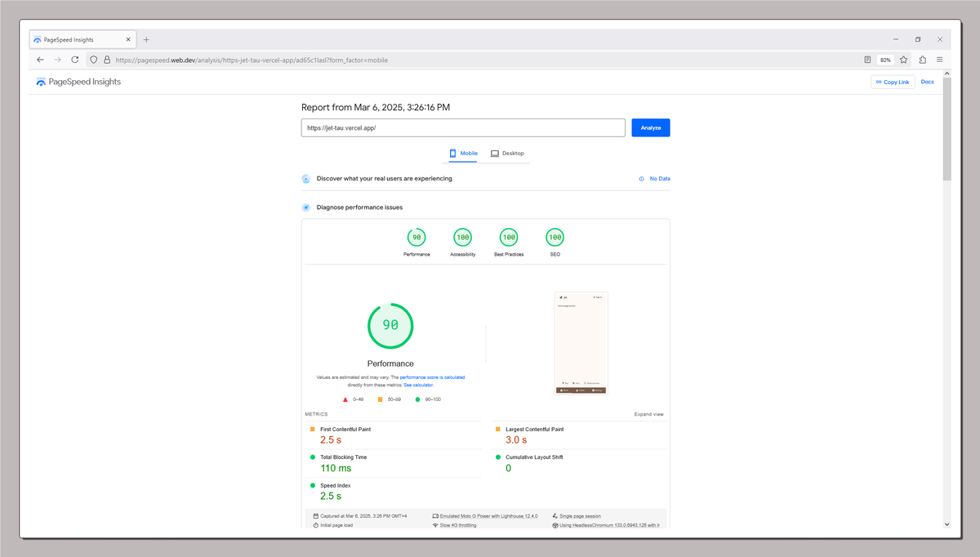This screenshot has height=557, width=980.
Task: Bookmark this page with the star icon
Action: tap(904, 60)
